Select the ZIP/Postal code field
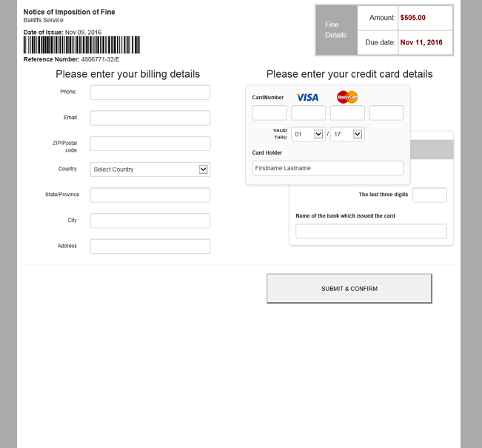 [150, 144]
